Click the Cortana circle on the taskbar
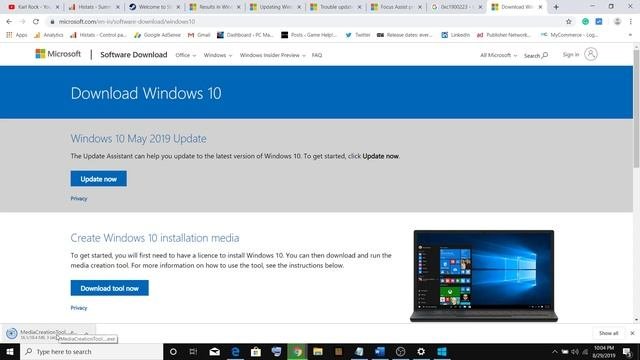The height and width of the screenshot is (360, 640). tap(173, 351)
